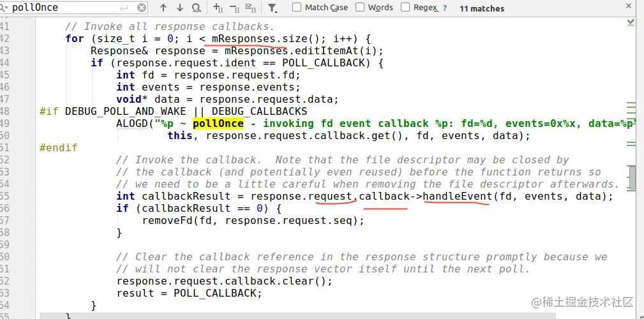Open regex help question mark
Viewport: 644px width, 319px height.
pyautogui.click(x=445, y=8)
